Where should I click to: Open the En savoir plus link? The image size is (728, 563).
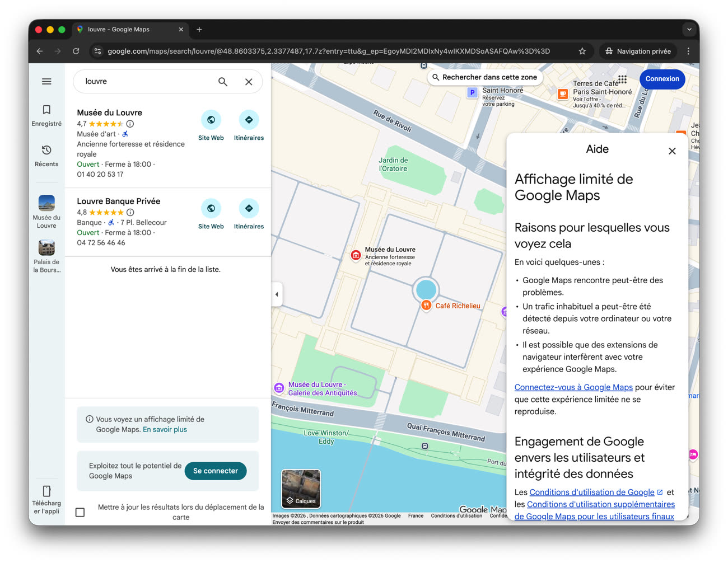[165, 430]
